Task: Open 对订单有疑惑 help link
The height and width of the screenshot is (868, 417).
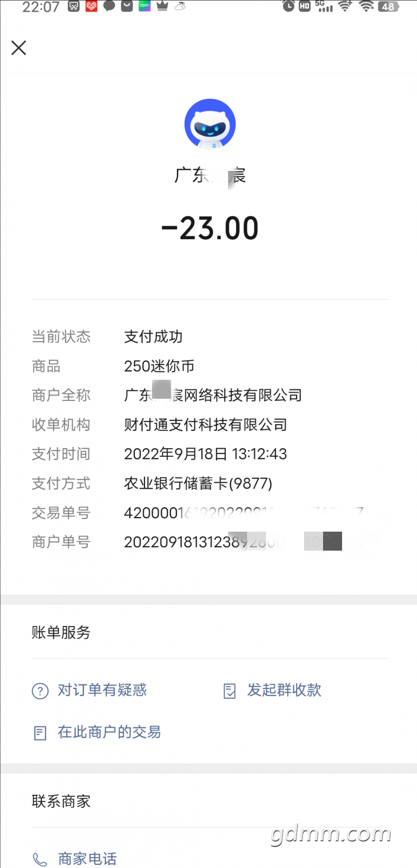Action: tap(103, 690)
